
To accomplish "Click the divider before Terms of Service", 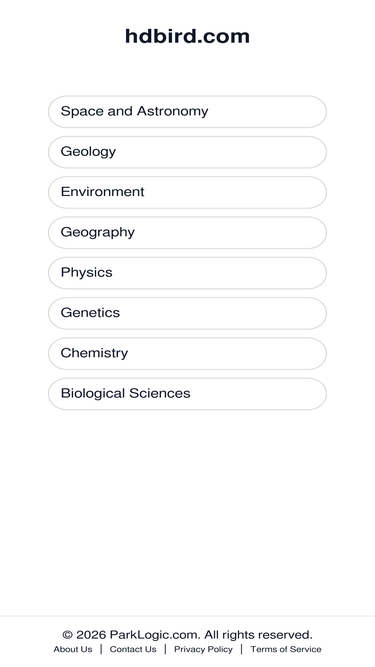I will coord(241,649).
